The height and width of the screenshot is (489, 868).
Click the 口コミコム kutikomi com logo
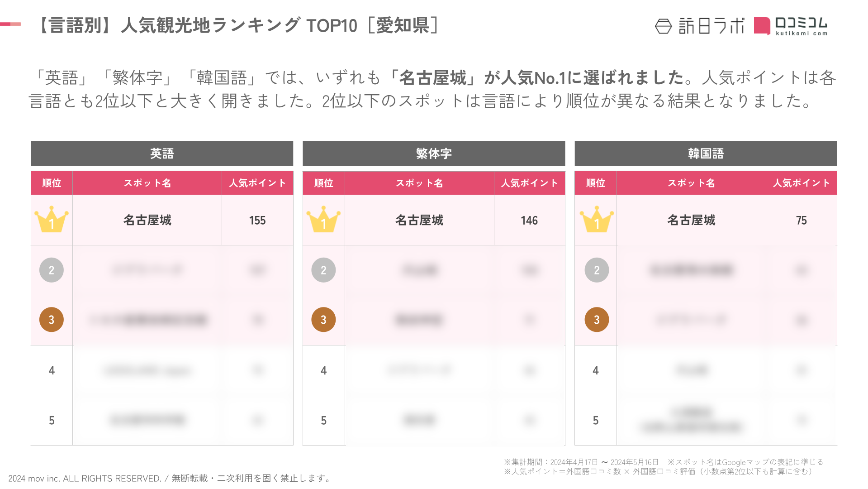point(791,26)
